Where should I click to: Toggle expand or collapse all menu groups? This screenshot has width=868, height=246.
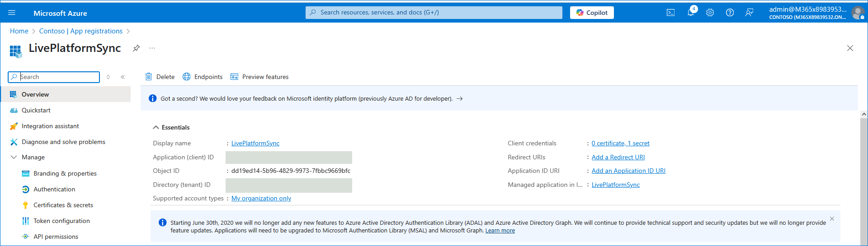(108, 77)
